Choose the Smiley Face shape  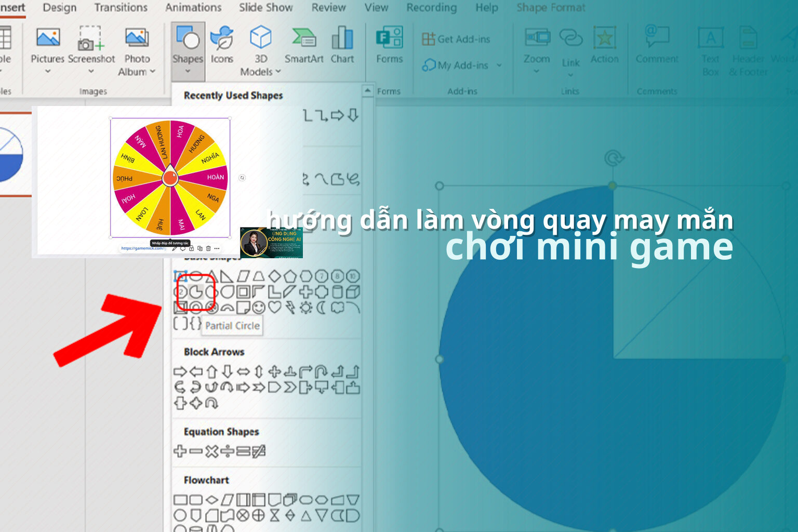pyautogui.click(x=259, y=308)
